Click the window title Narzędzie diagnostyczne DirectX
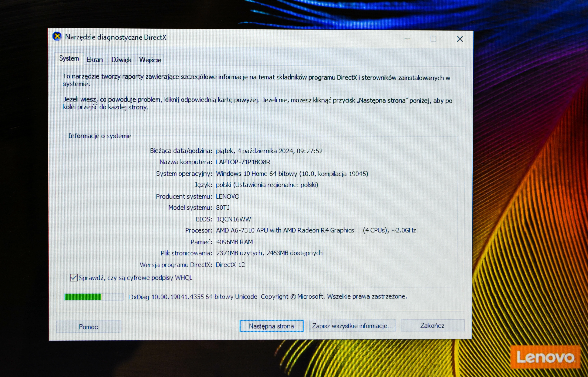Screen dimensions: 588x377 tap(116, 37)
